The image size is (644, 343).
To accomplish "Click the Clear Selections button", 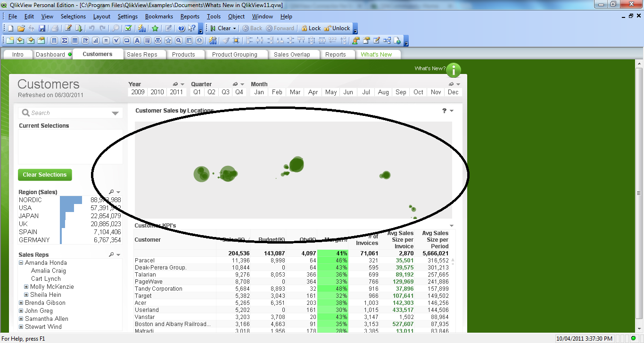I will [x=45, y=175].
